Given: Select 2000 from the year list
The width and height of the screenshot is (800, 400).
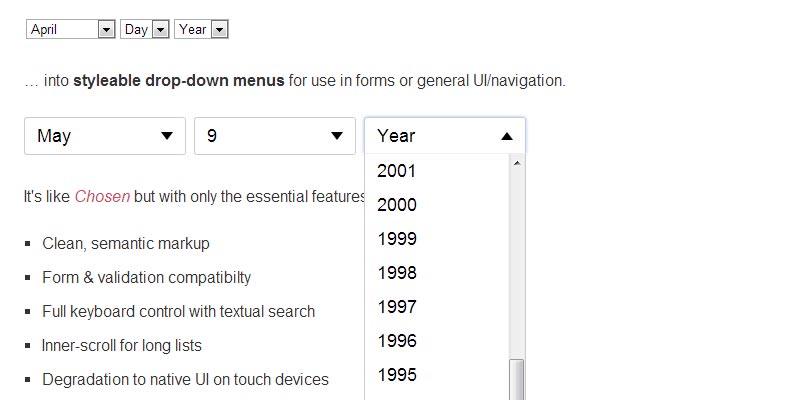Looking at the screenshot, I should point(397,205).
